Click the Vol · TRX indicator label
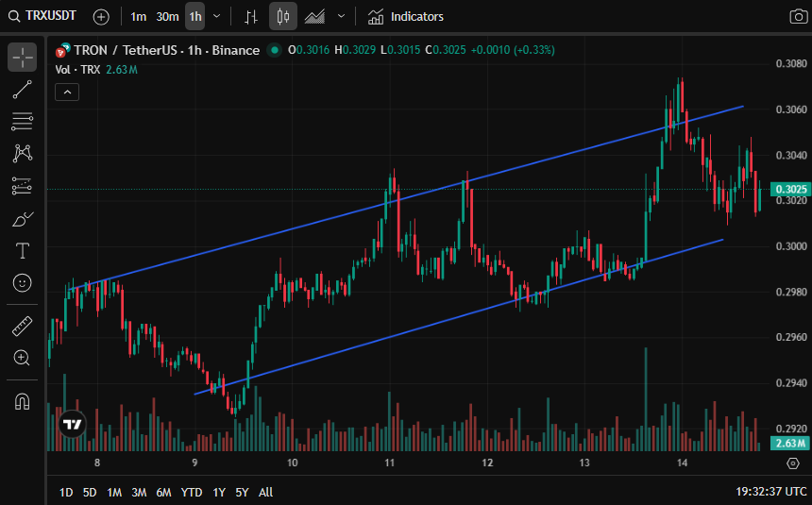 coord(77,70)
